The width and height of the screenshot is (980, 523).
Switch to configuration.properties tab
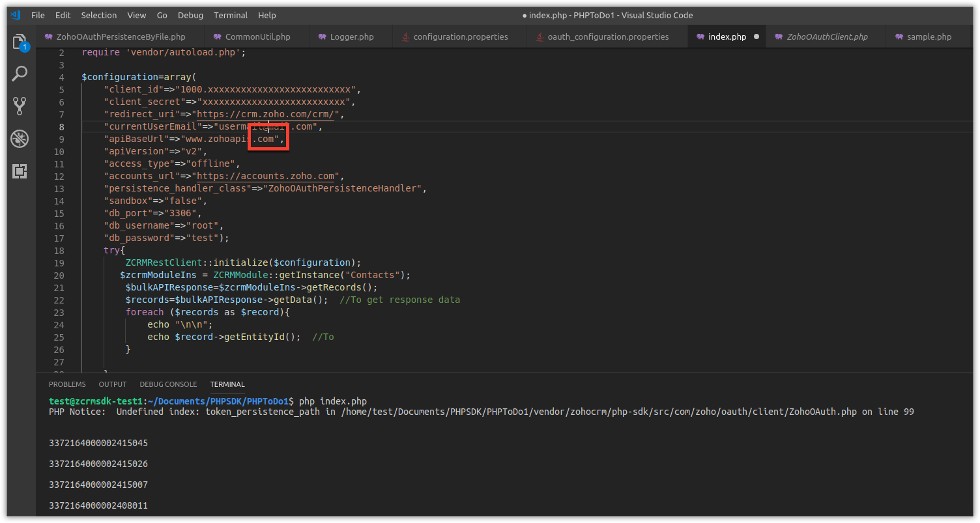461,37
